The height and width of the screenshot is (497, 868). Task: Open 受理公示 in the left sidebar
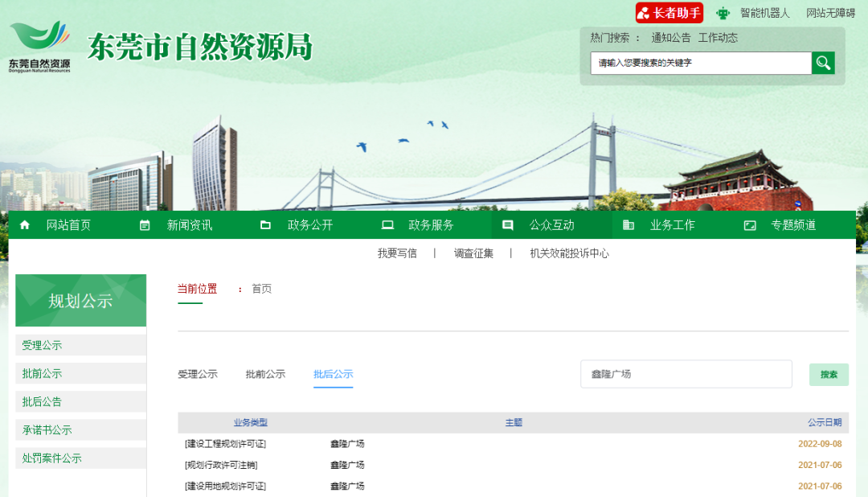(x=81, y=345)
